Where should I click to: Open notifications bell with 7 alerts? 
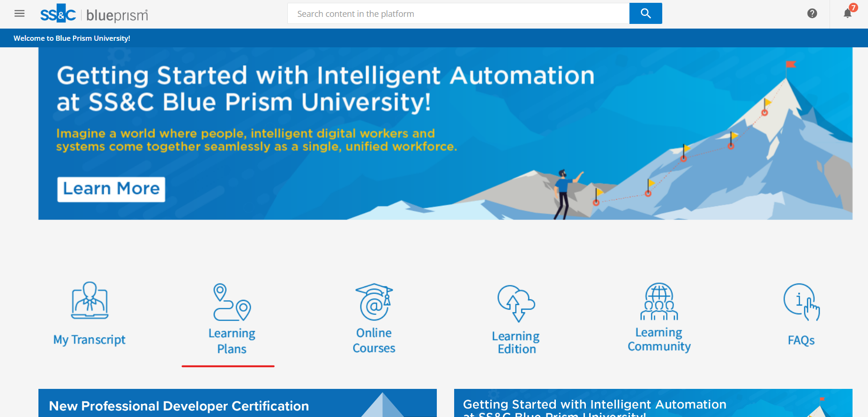(x=848, y=13)
